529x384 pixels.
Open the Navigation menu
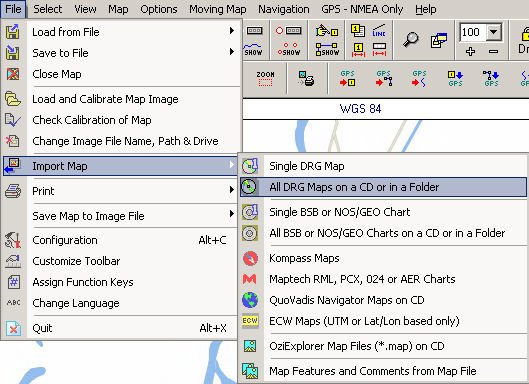coord(284,9)
